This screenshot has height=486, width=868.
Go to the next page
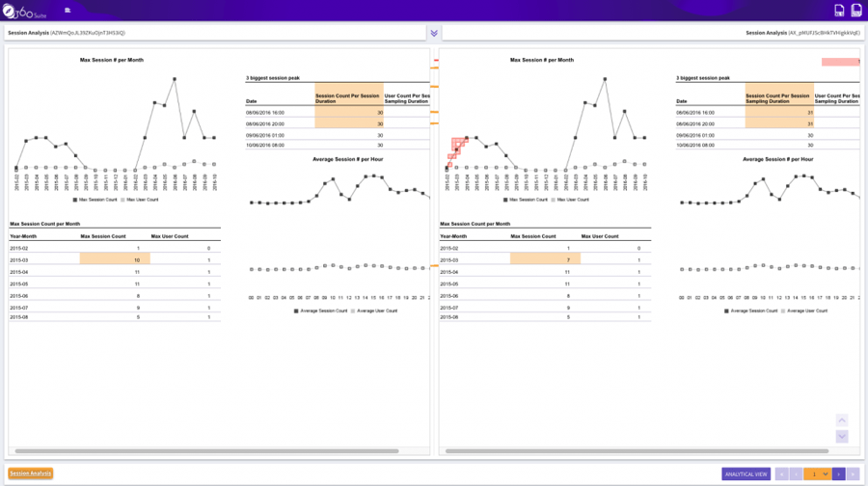(839, 473)
